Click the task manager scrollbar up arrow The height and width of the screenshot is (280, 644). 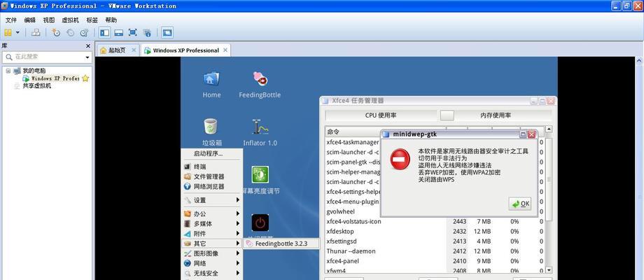click(x=549, y=129)
